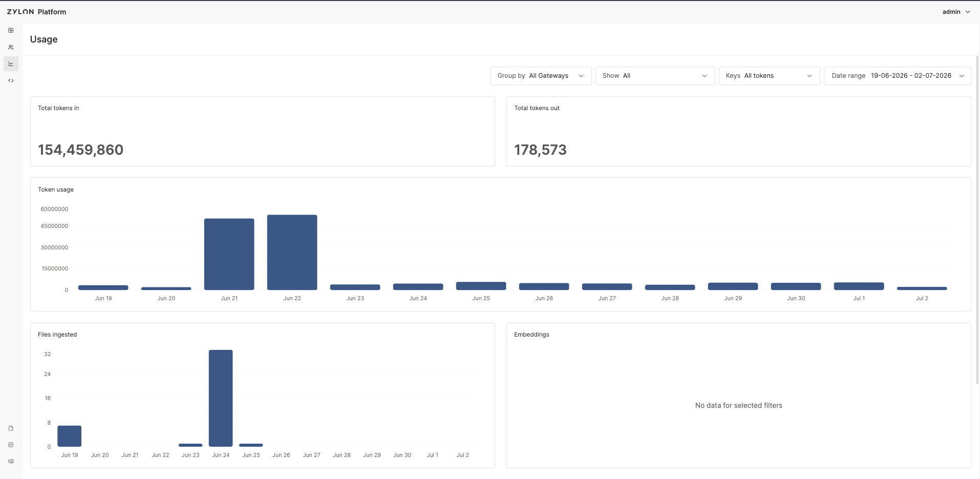This screenshot has width=980, height=479.
Task: Click the 60000000 y-axis label
Action: tap(54, 209)
